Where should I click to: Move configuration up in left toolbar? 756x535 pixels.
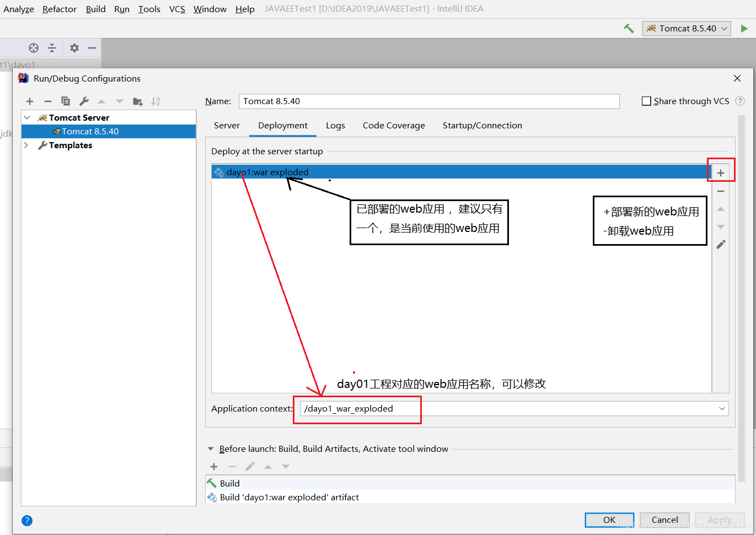tap(101, 101)
